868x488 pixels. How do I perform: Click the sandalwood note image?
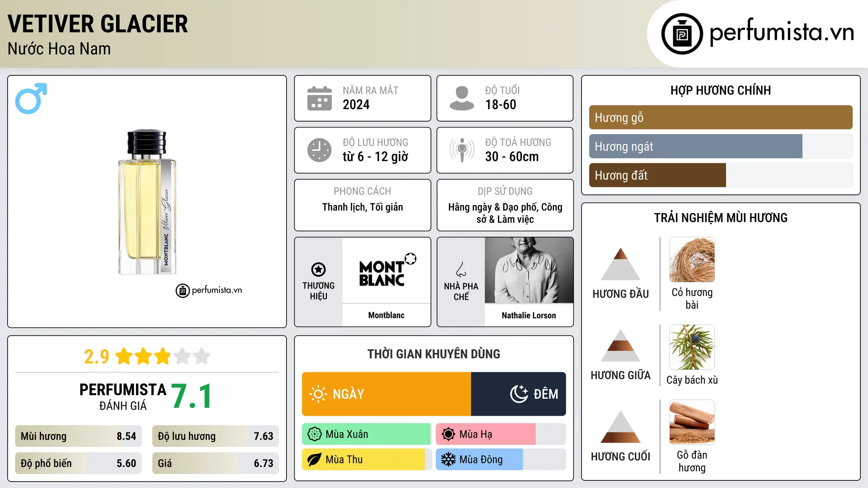(x=692, y=422)
